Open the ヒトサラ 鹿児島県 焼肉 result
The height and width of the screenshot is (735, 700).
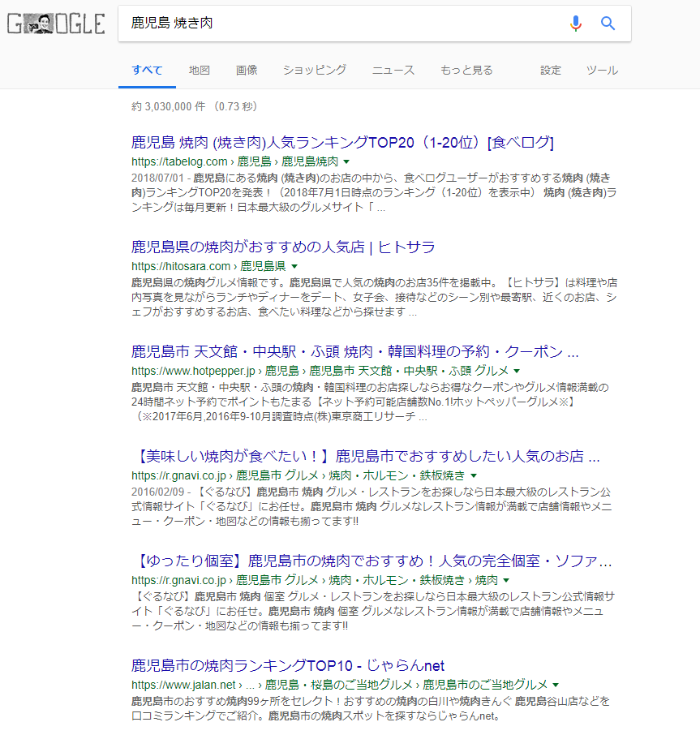point(283,247)
